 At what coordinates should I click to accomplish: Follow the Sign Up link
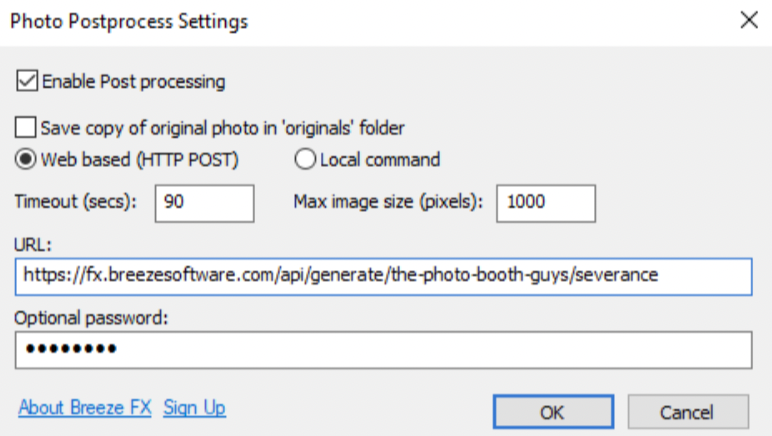[x=195, y=408]
